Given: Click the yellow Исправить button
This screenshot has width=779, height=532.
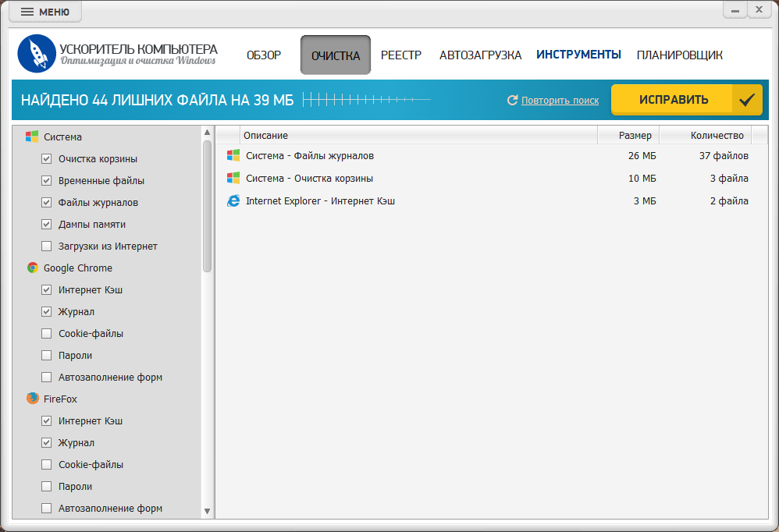Looking at the screenshot, I should click(x=686, y=100).
